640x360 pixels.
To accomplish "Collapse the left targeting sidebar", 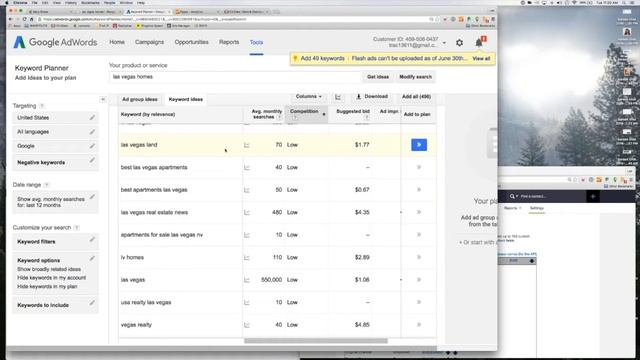I will (102, 99).
